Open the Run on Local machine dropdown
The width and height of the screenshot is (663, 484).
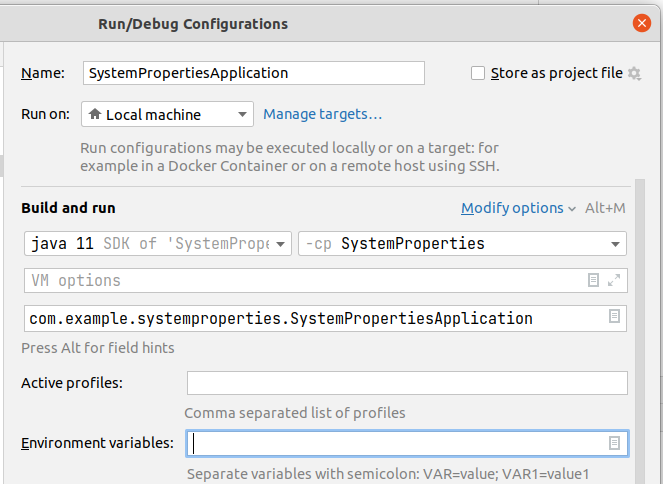coord(167,115)
